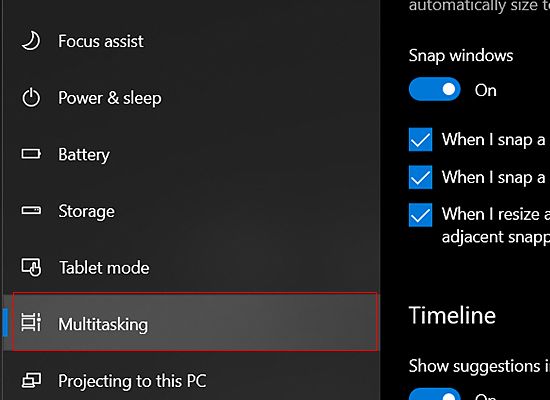Turn off the Snap windows toggle

[x=435, y=89]
